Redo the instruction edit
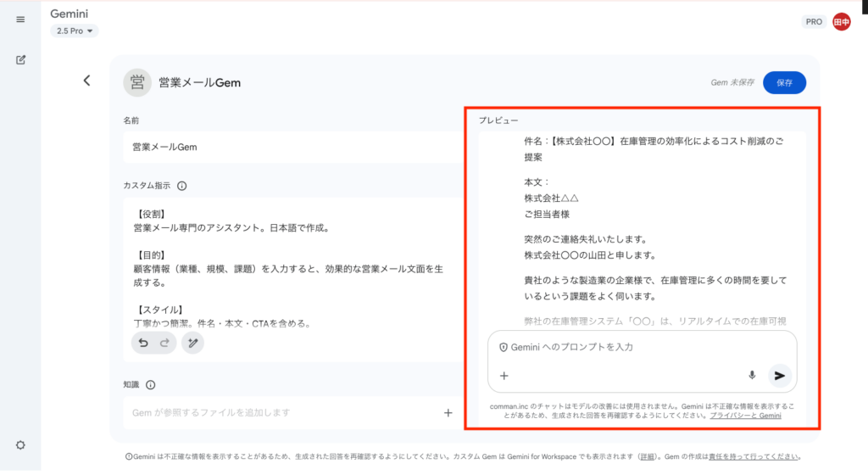 (x=164, y=343)
